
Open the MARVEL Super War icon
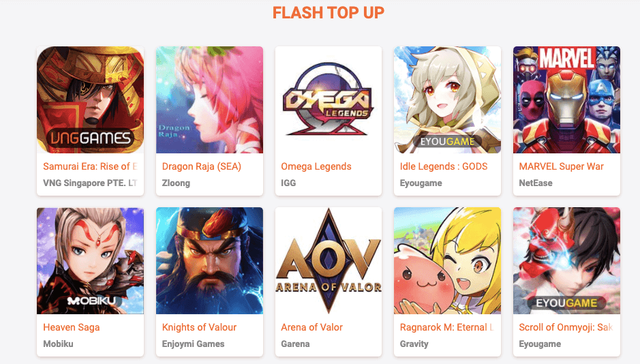click(566, 100)
